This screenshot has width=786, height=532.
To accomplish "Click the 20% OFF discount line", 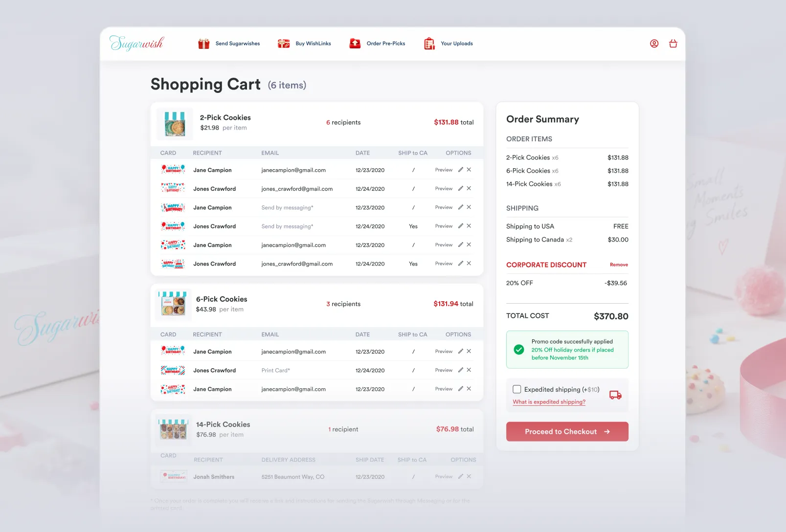I will [567, 283].
